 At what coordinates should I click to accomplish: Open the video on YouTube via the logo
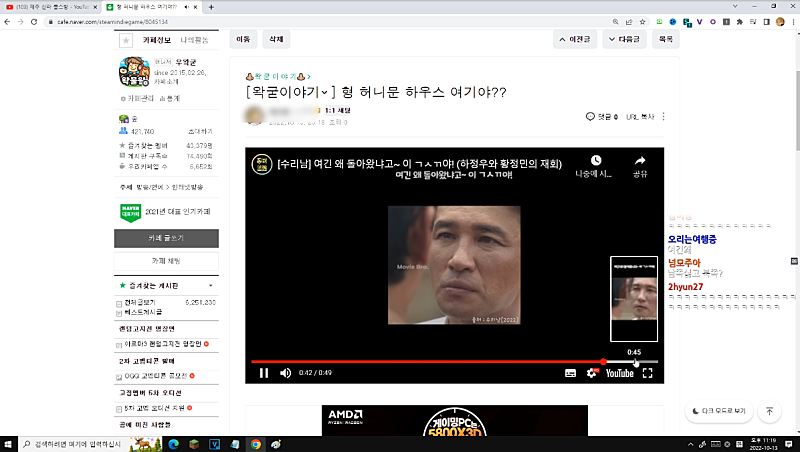click(x=619, y=373)
